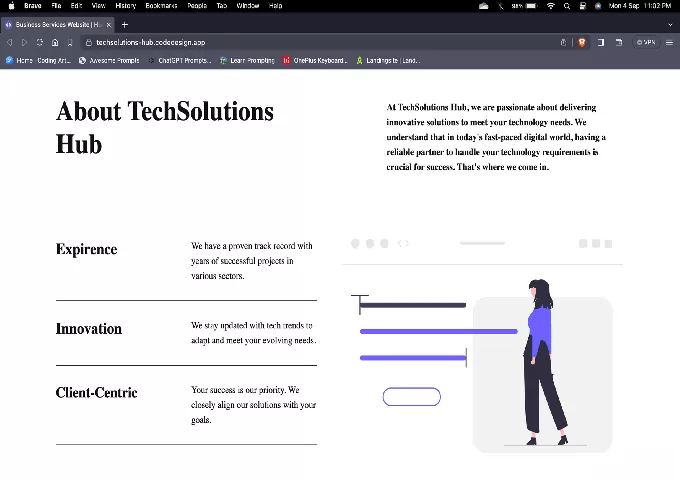Open the Brave hamburger main menu
The image size is (680, 480).
click(670, 42)
